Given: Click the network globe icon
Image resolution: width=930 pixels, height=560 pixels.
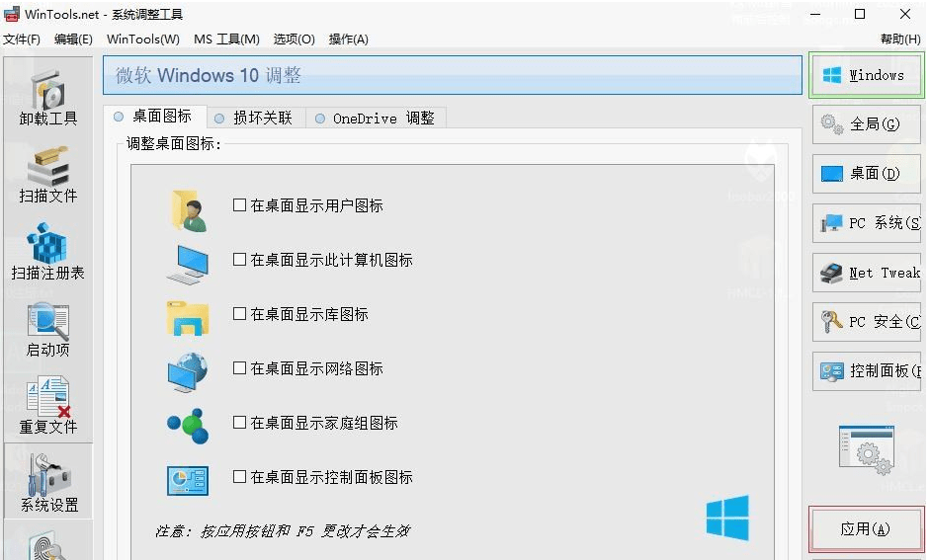Looking at the screenshot, I should point(188,372).
